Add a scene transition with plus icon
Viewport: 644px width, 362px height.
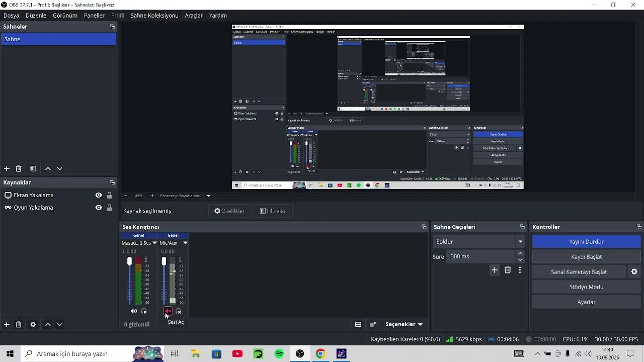point(495,270)
